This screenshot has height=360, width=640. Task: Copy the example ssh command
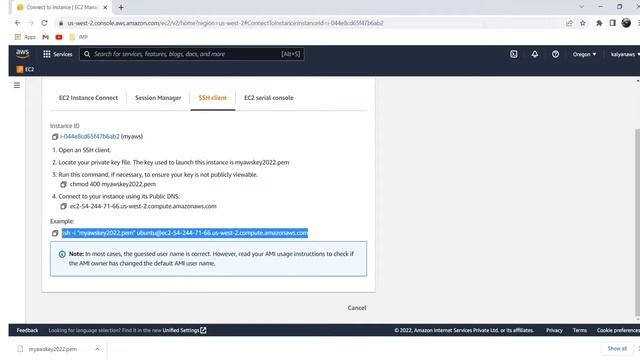pyautogui.click(x=55, y=233)
